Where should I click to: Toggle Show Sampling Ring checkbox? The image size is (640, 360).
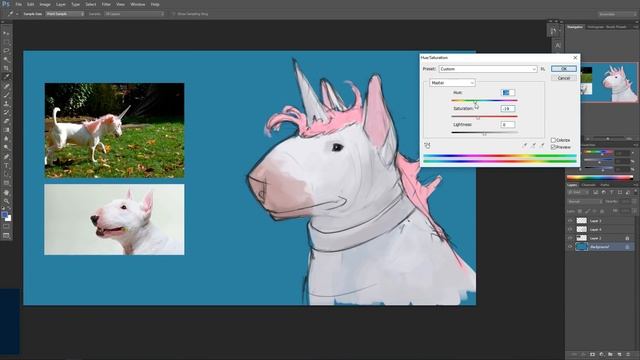pyautogui.click(x=173, y=14)
